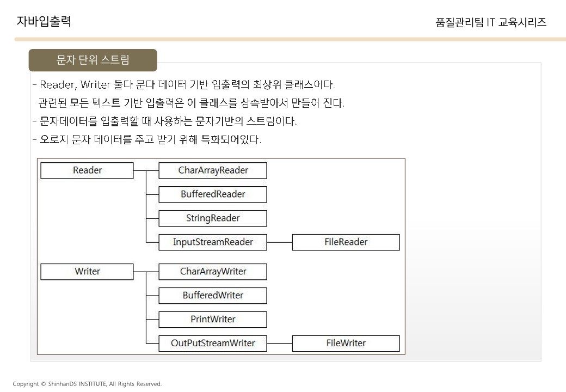This screenshot has height=392, width=566.
Task: Click the CharArrayReader box
Action: (213, 170)
